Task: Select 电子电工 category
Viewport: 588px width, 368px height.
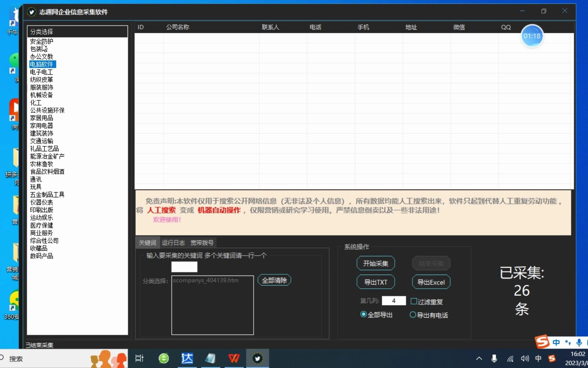Action: pos(42,72)
